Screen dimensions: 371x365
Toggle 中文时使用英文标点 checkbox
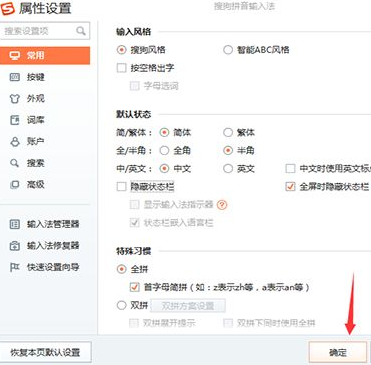tap(291, 168)
